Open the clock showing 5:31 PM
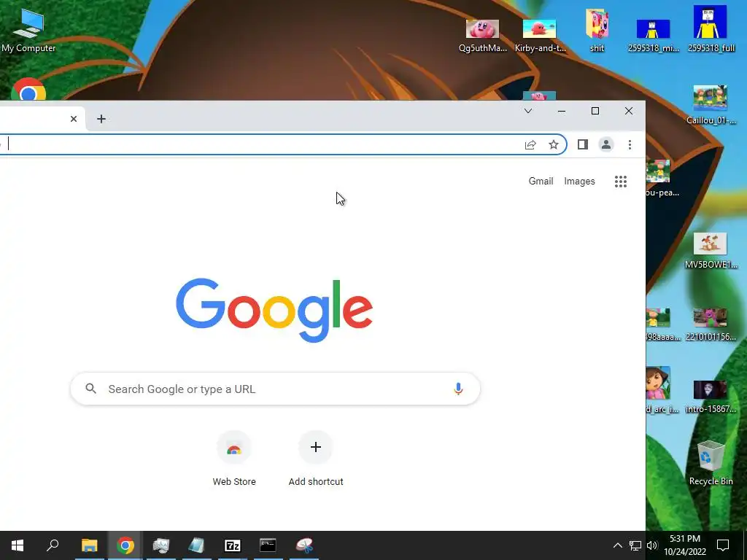Viewport: 747px width, 560px height. click(685, 545)
